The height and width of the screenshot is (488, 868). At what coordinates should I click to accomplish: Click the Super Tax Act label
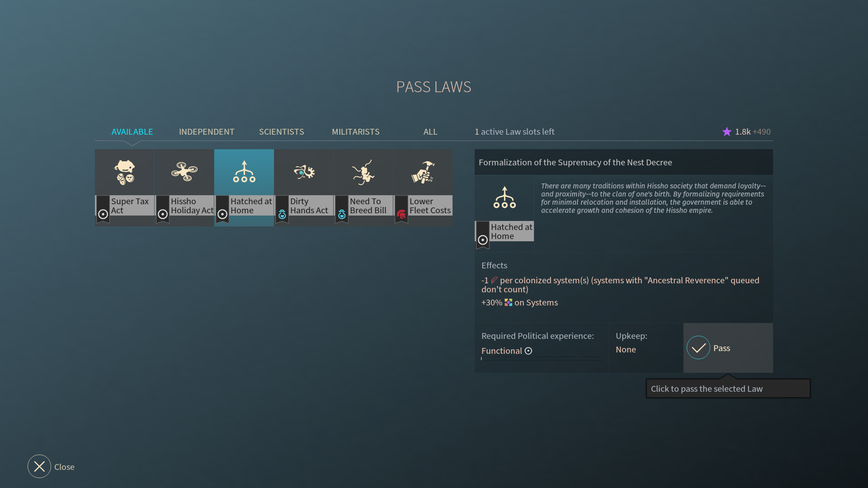(x=130, y=206)
